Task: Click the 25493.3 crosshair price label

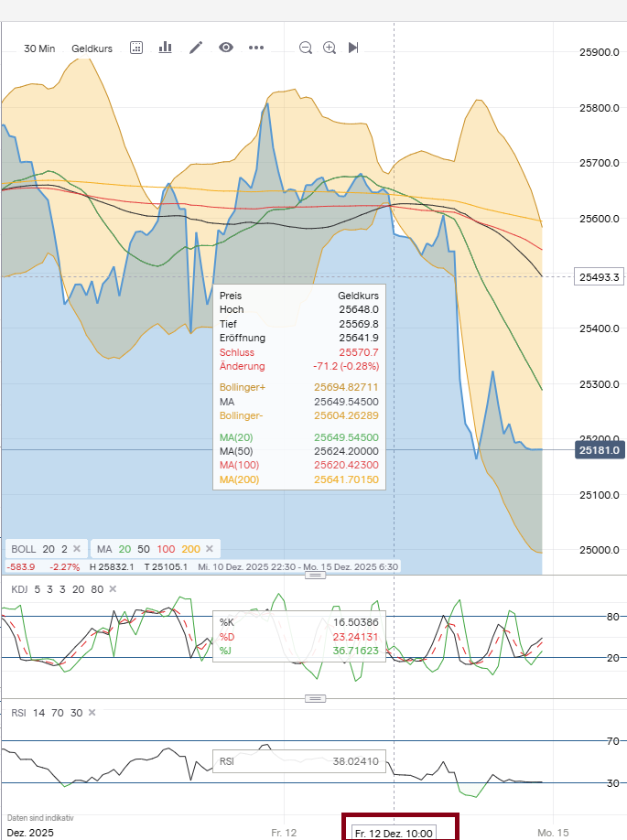Action: coord(600,277)
